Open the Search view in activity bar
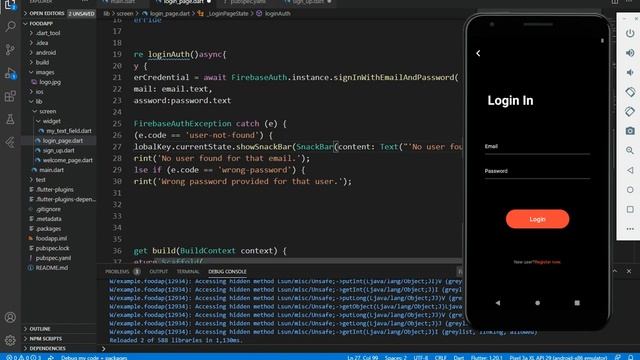This screenshot has height=360, width=640. click(10, 27)
